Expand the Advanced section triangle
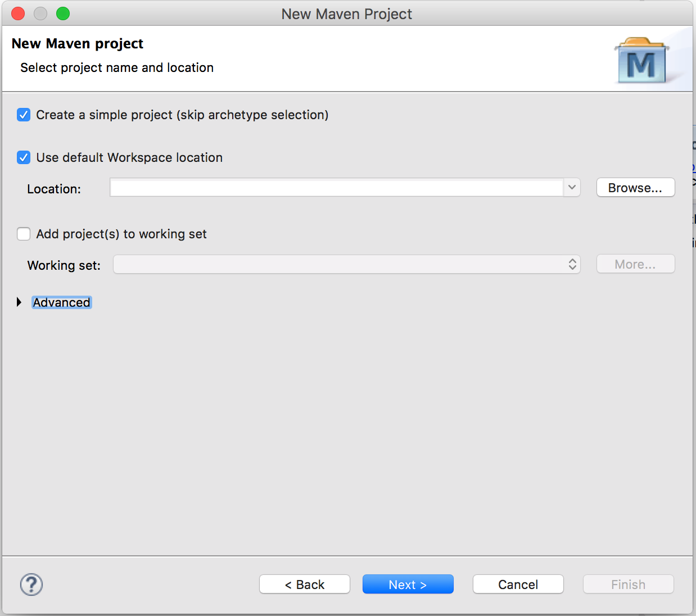Screen dimensions: 696x616 click(19, 302)
